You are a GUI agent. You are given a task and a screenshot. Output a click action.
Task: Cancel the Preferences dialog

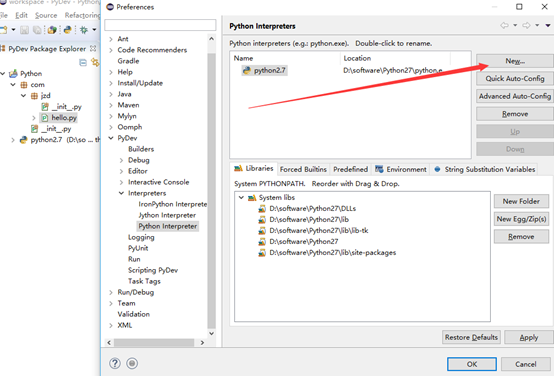pyautogui.click(x=525, y=364)
